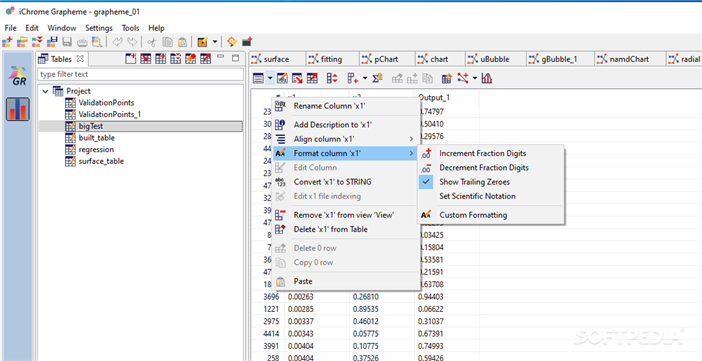This screenshot has width=702, height=361.
Task: Click the create scatter chart icon in editor toolbar
Action: (462, 79)
